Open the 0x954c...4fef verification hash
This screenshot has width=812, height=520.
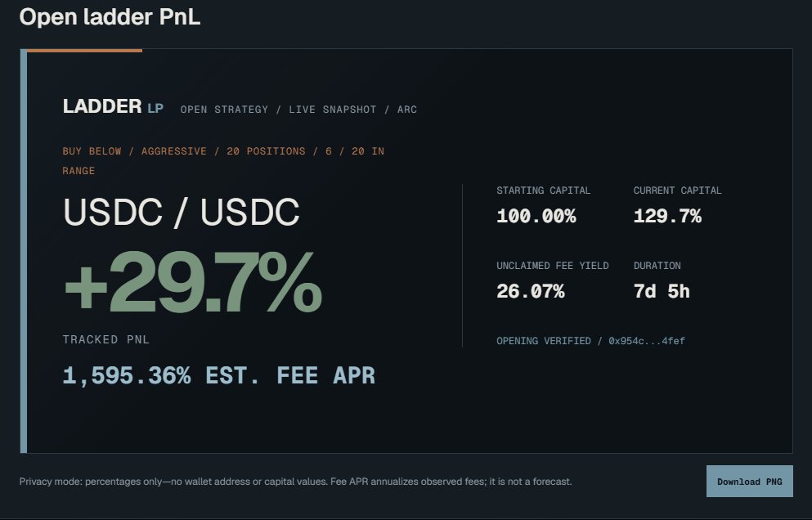click(x=646, y=341)
